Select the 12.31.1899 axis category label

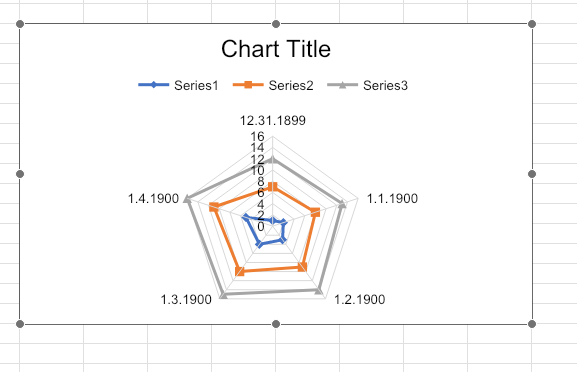(273, 121)
